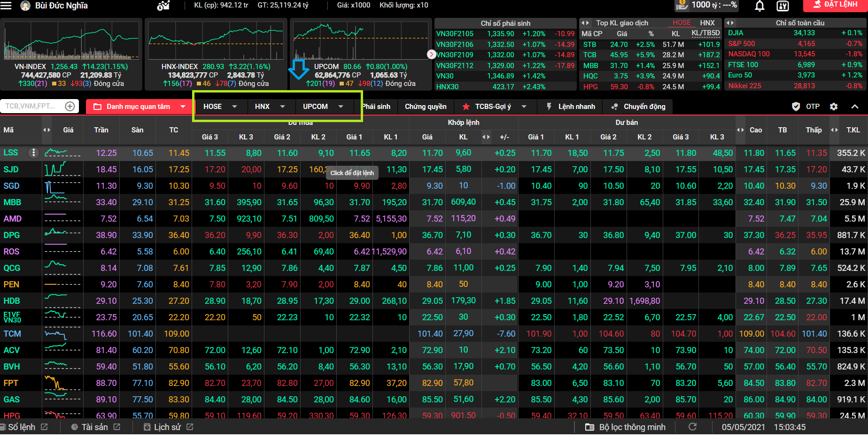Image resolution: width=868 pixels, height=439 pixels.
Task: Toggle column arrows beside Cao header
Action: (740, 130)
